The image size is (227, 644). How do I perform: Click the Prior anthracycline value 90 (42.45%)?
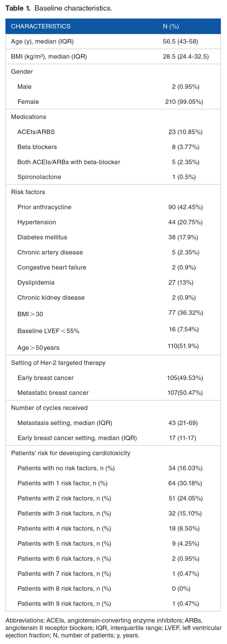tap(185, 207)
